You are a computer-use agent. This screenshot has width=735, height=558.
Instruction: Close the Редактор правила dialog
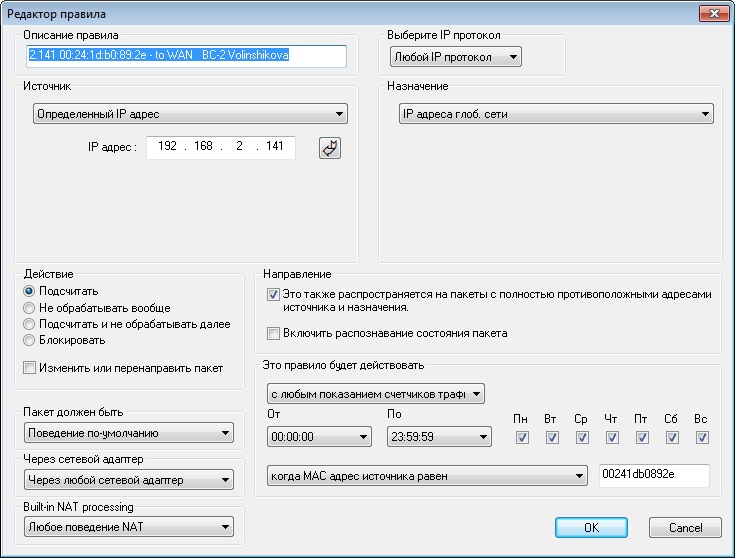pyautogui.click(x=714, y=13)
